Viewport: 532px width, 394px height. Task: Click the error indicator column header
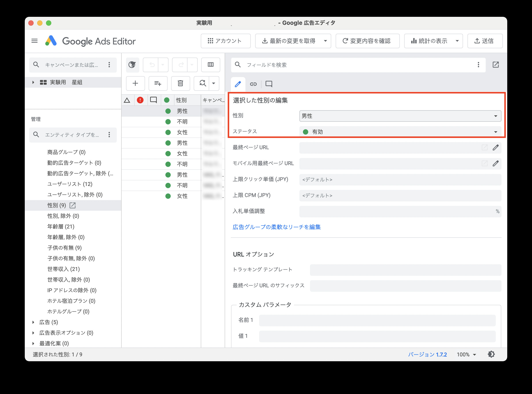[140, 100]
